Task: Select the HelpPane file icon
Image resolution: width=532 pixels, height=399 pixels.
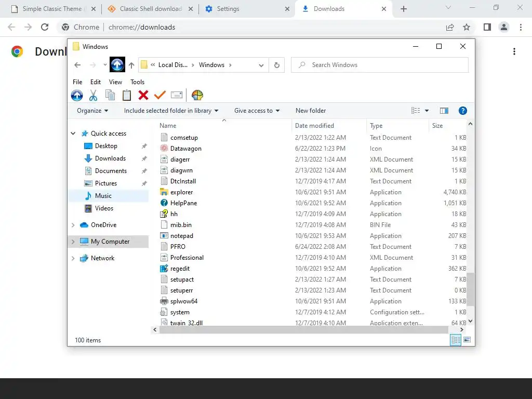Action: [x=164, y=203]
